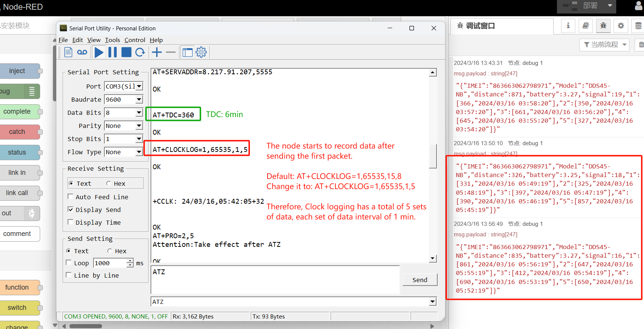Click the Send button

click(x=420, y=280)
